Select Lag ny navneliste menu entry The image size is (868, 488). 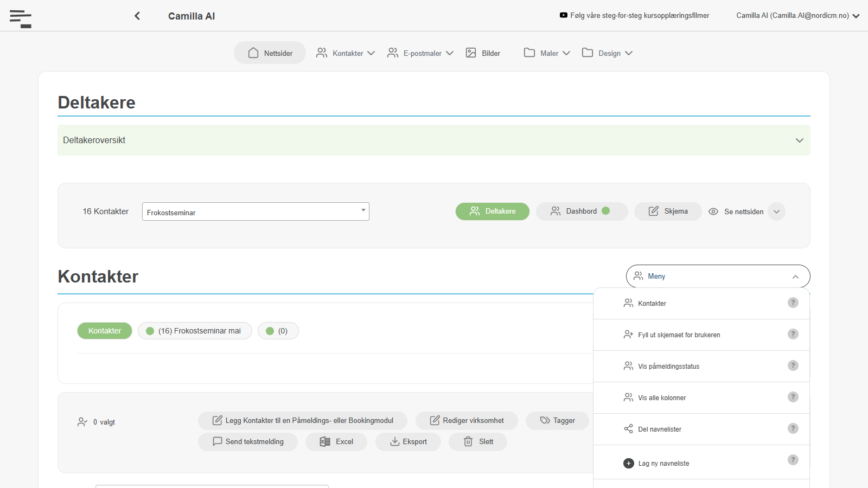702,463
